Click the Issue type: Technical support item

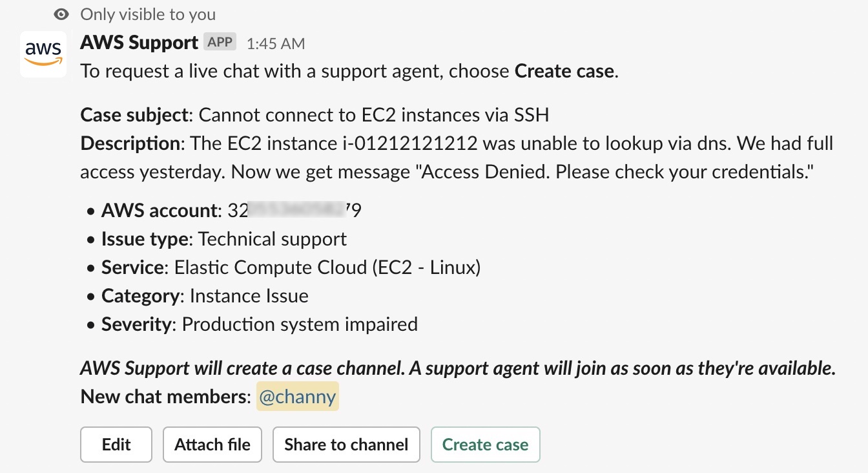coord(223,239)
